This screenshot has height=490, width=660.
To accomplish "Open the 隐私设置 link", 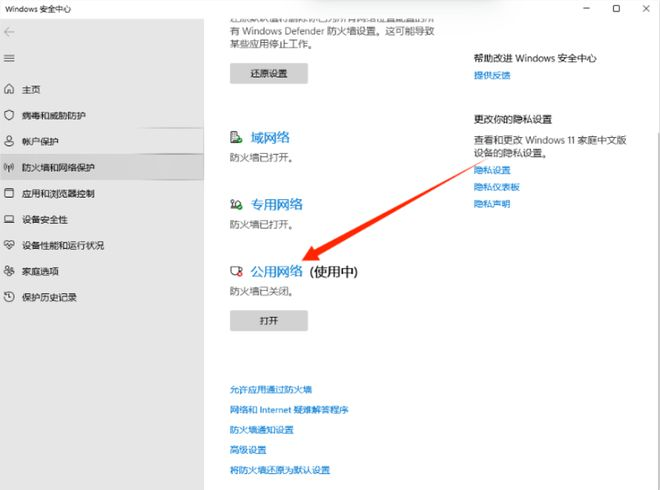I will (x=492, y=170).
